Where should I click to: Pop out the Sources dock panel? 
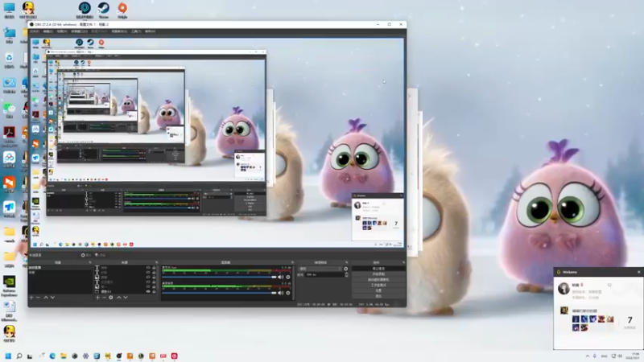156,262
